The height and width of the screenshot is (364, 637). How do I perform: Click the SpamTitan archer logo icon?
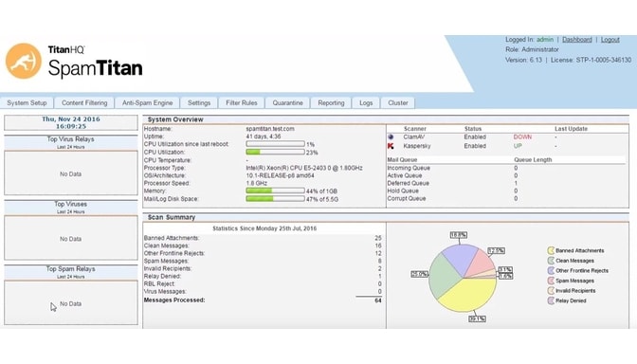click(23, 61)
